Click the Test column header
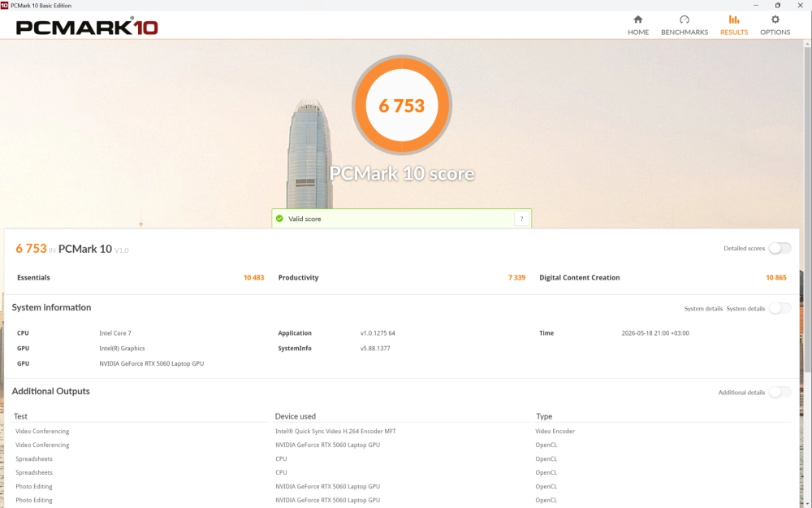 pyautogui.click(x=21, y=416)
